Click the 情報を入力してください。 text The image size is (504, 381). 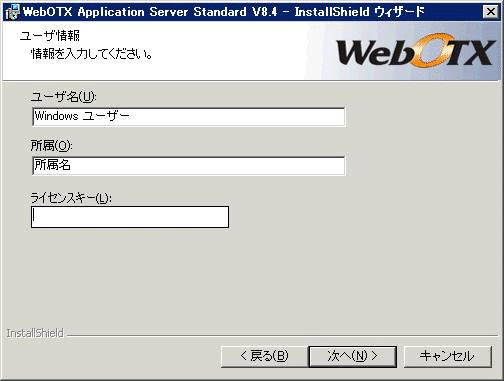pos(92,54)
